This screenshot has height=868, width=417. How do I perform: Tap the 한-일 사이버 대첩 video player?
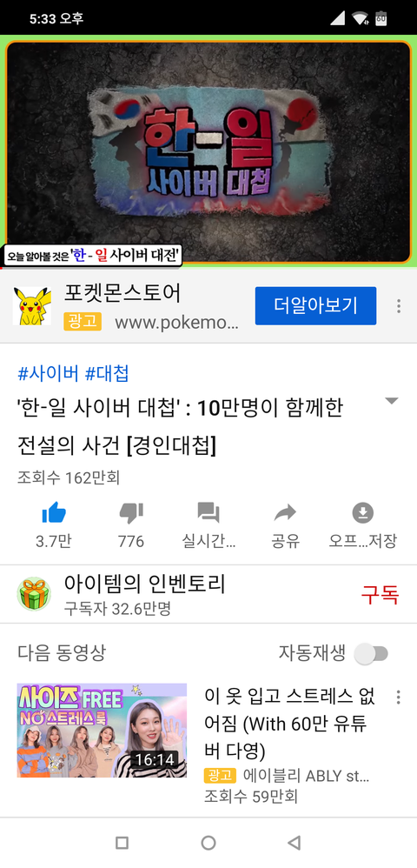(x=208, y=151)
